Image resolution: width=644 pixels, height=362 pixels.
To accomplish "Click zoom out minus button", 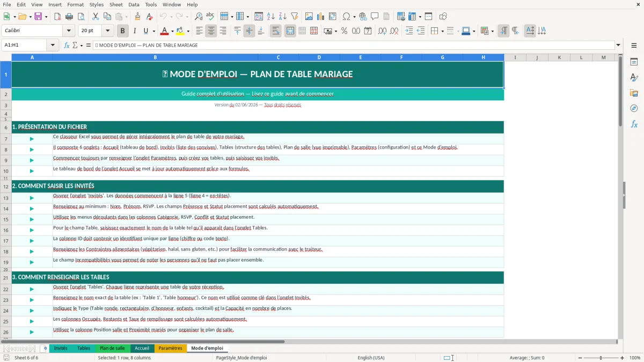I will click(x=580, y=358).
